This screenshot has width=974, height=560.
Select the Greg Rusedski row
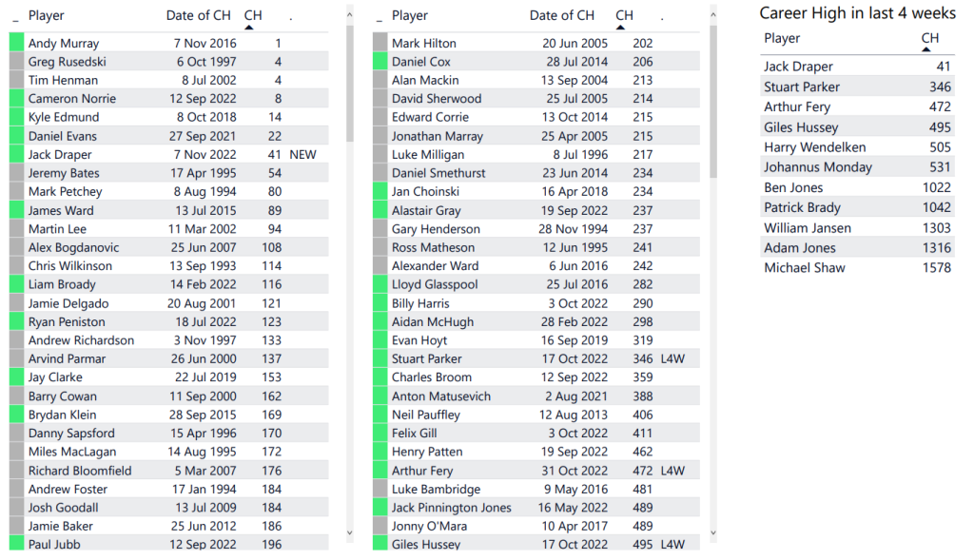point(67,62)
